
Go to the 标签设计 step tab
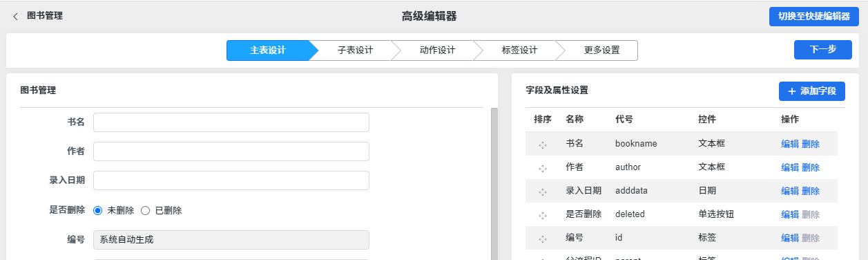coord(519,50)
